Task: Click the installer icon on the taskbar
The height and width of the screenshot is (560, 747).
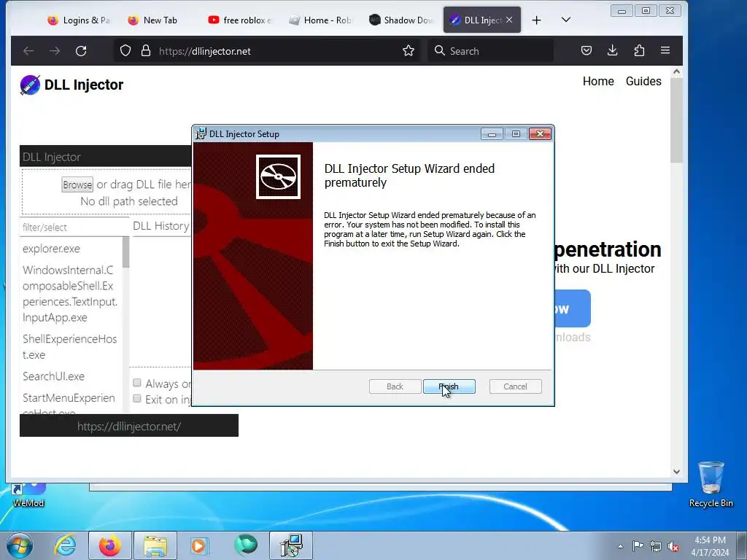Action: tap(291, 545)
